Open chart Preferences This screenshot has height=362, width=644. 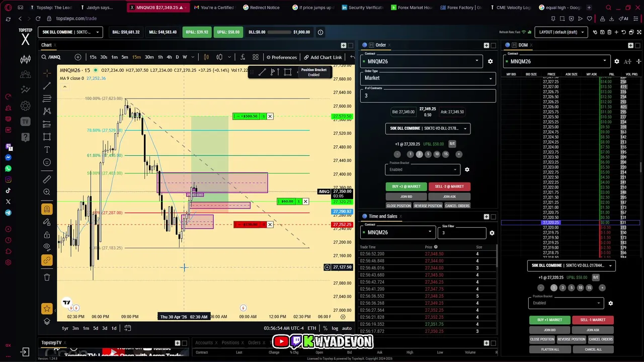281,57
